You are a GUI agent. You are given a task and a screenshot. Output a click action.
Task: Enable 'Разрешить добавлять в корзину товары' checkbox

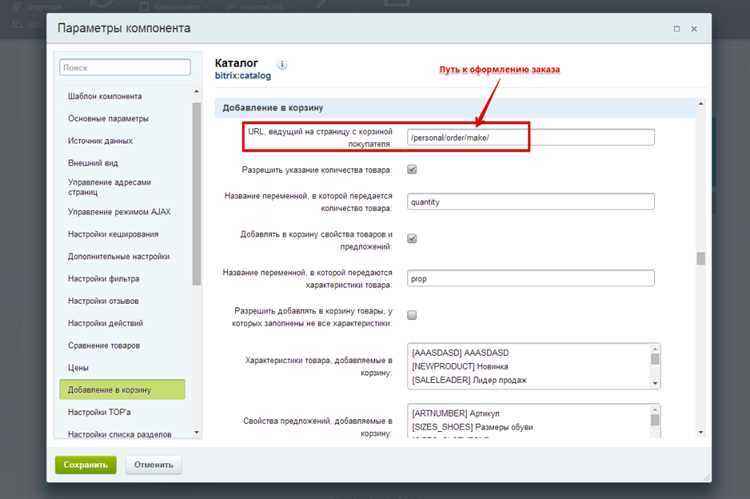(412, 315)
